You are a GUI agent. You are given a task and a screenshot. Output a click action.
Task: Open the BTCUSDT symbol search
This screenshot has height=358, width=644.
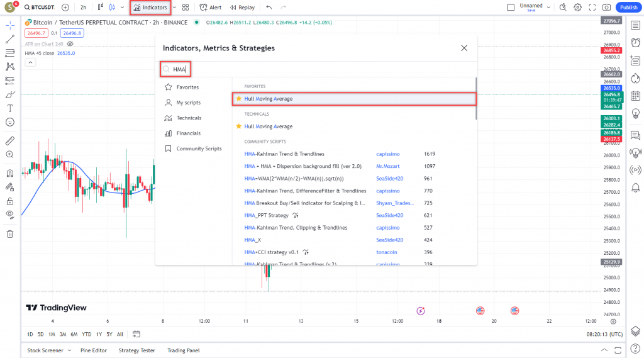point(39,8)
